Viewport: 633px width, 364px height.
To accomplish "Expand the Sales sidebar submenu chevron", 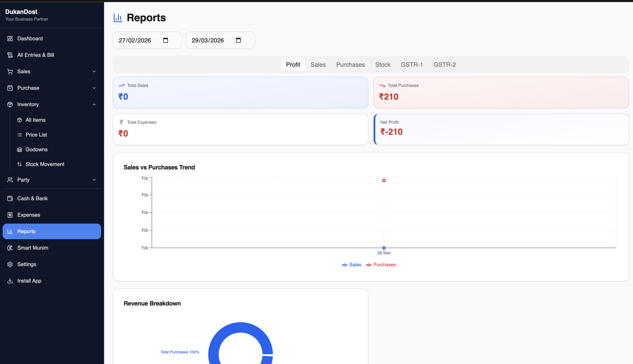I will tap(94, 71).
